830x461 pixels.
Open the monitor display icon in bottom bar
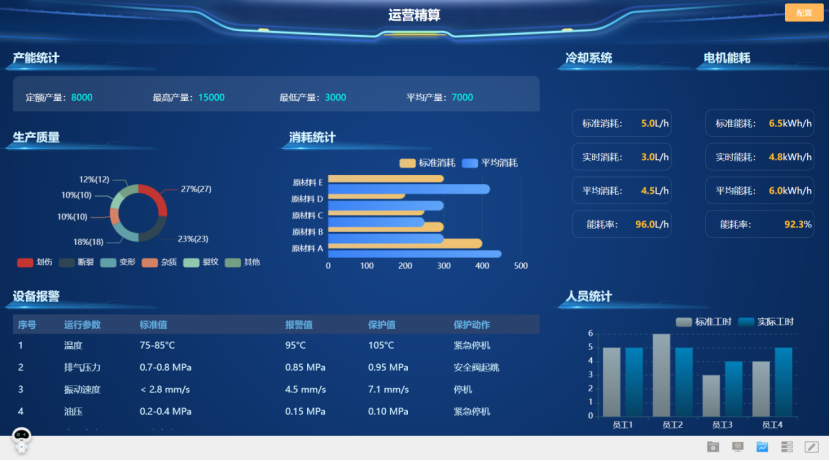pos(738,447)
